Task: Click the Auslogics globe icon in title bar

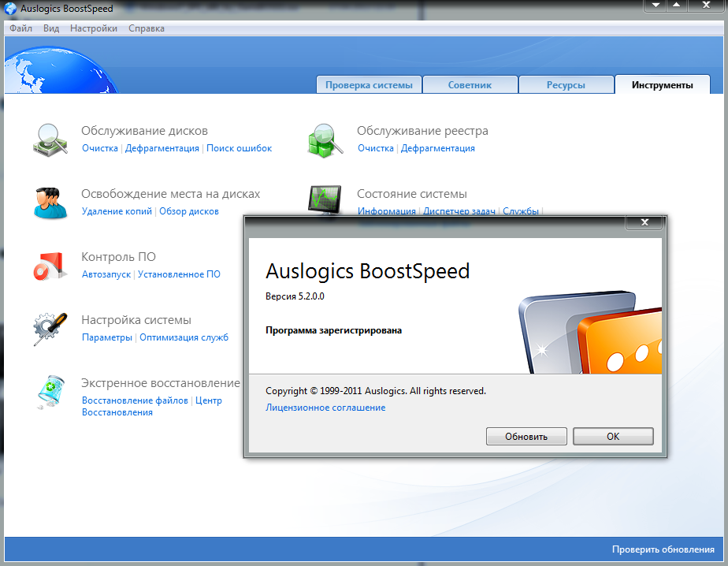Action: (10, 9)
